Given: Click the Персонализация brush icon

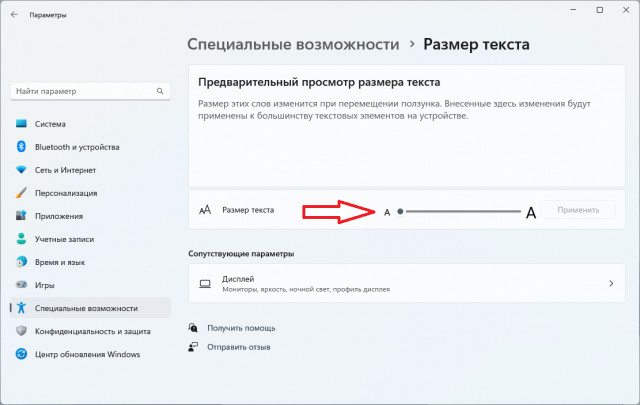Looking at the screenshot, I should click(x=21, y=193).
